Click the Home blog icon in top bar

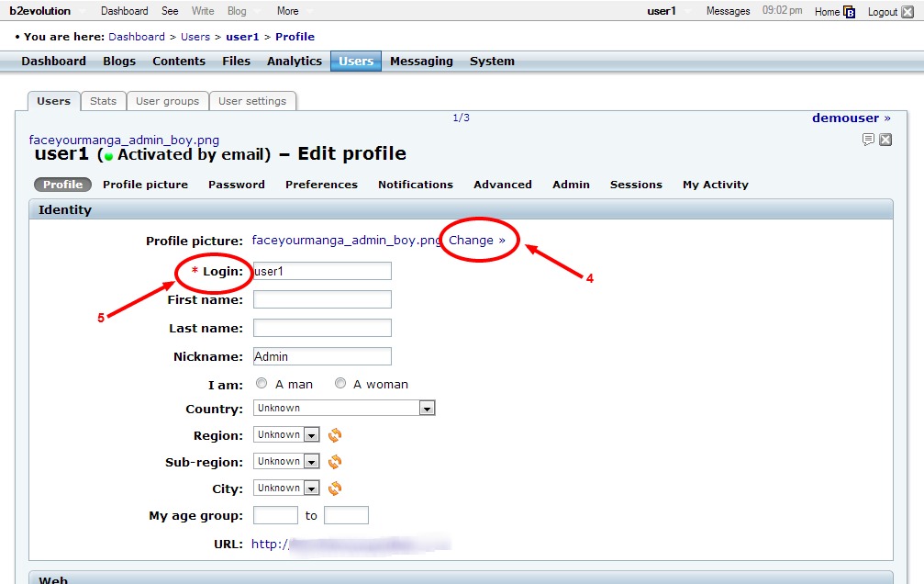(x=849, y=12)
